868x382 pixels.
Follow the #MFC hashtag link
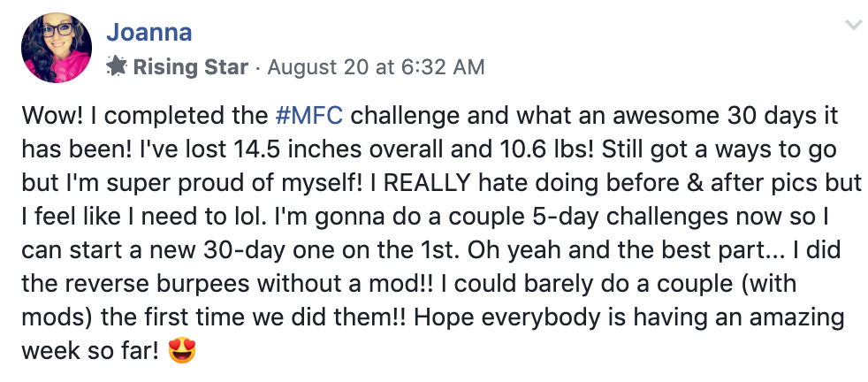click(x=308, y=116)
